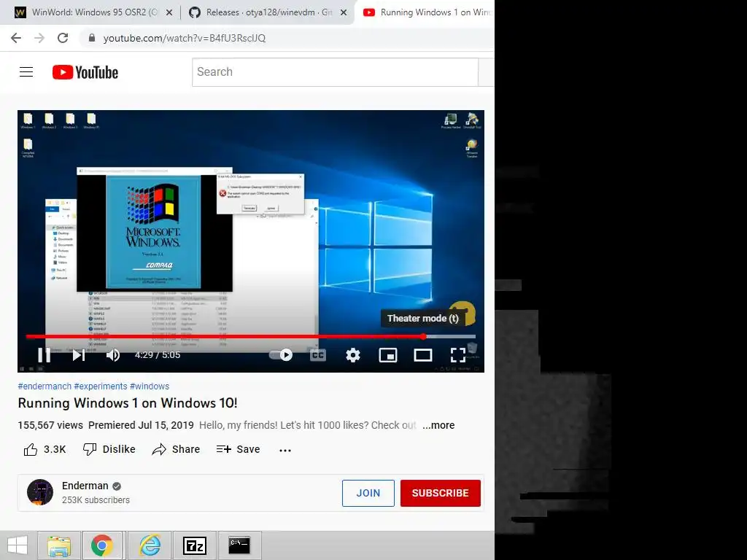Focus the YouTube Search field
Screen dimensions: 747x560
click(x=335, y=72)
